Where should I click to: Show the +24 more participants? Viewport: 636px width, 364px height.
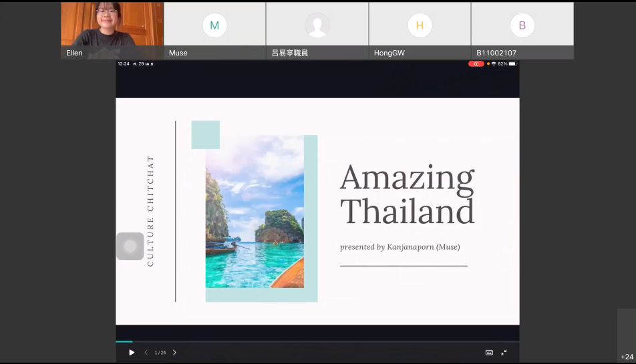tap(627, 357)
